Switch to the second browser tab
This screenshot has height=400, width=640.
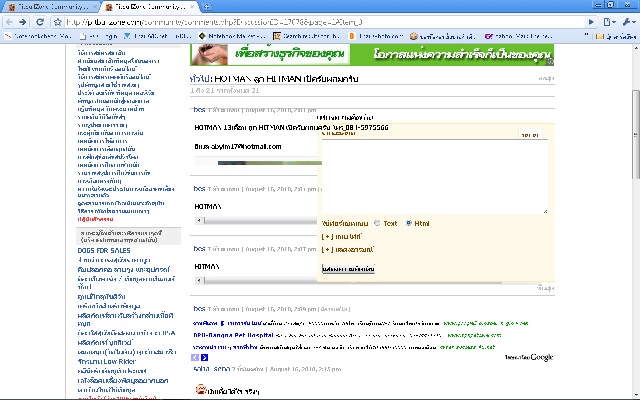click(149, 7)
